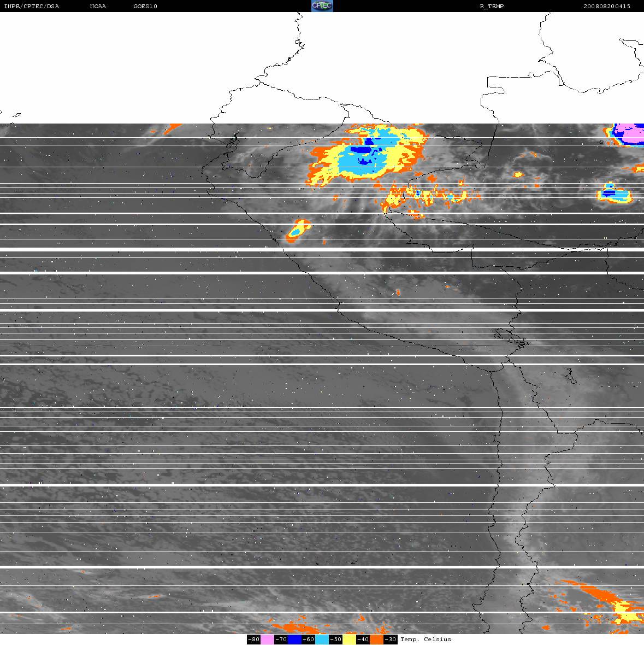Click the 200808200415 timestamp
The height and width of the screenshot is (645, 644).
click(x=607, y=6)
